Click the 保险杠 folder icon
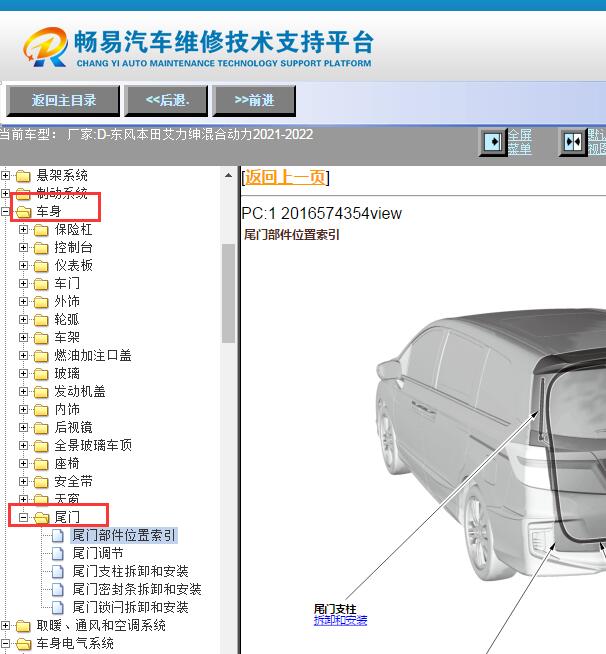606x654 pixels. pos(41,230)
